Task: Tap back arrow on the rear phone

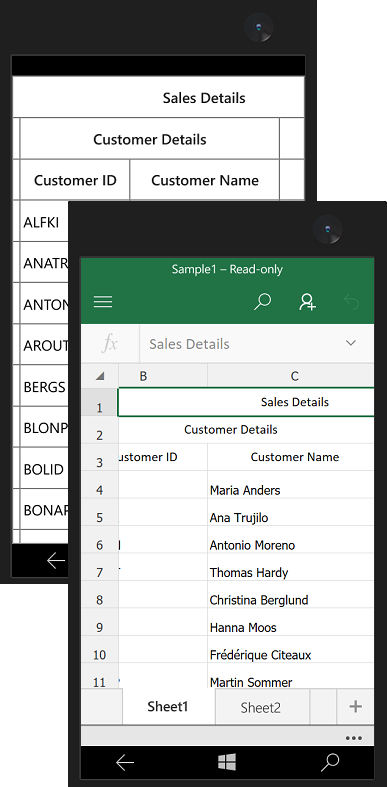Action: click(x=56, y=561)
